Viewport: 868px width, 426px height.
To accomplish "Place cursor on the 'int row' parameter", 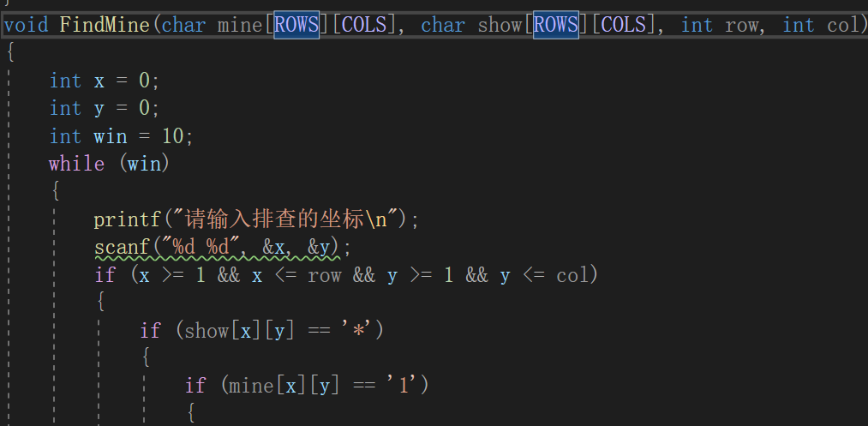I will pyautogui.click(x=719, y=25).
